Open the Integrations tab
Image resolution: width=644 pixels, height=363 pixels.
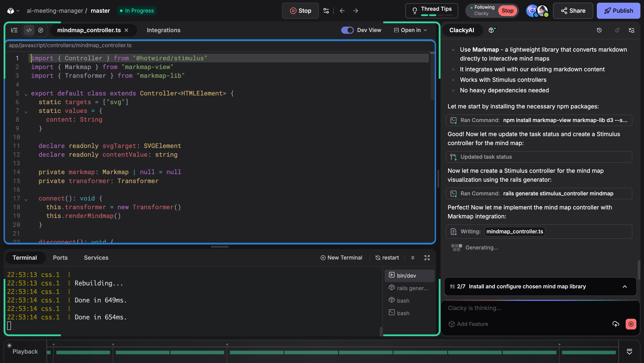163,30
